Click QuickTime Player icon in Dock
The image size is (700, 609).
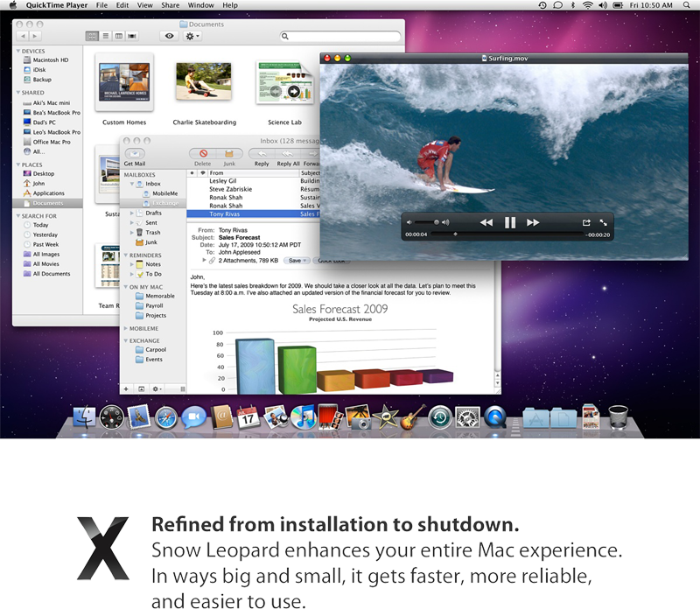pos(495,417)
